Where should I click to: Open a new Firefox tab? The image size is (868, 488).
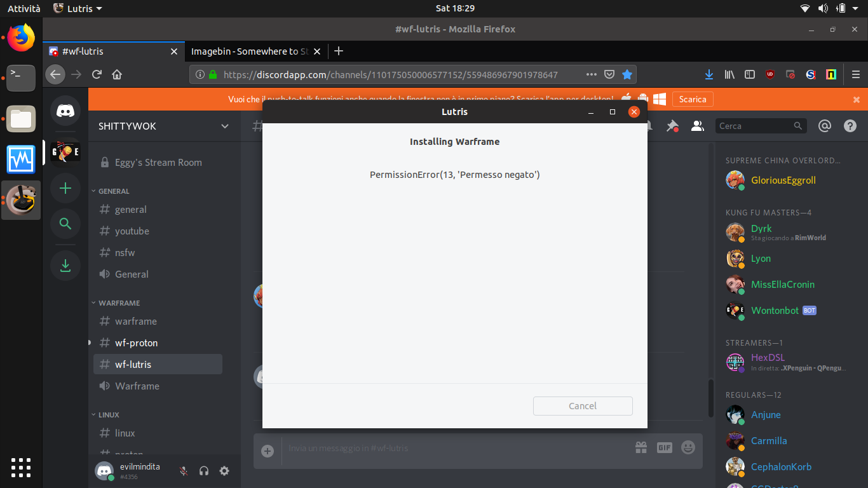click(339, 51)
